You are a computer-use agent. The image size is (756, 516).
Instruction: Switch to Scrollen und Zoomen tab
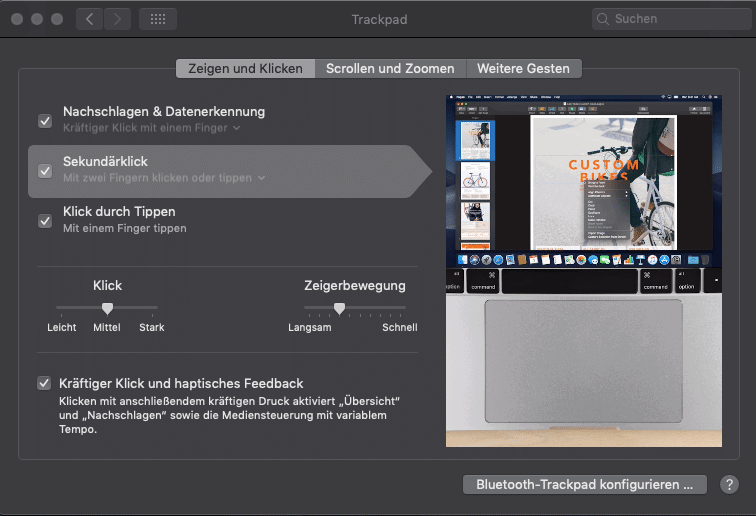tap(390, 69)
